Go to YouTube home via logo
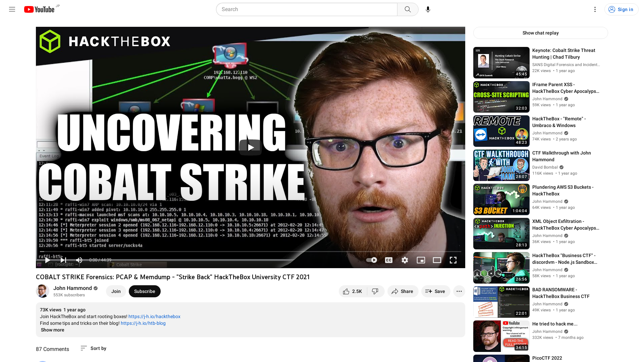Screen dimensions: 644x362 (39, 9)
